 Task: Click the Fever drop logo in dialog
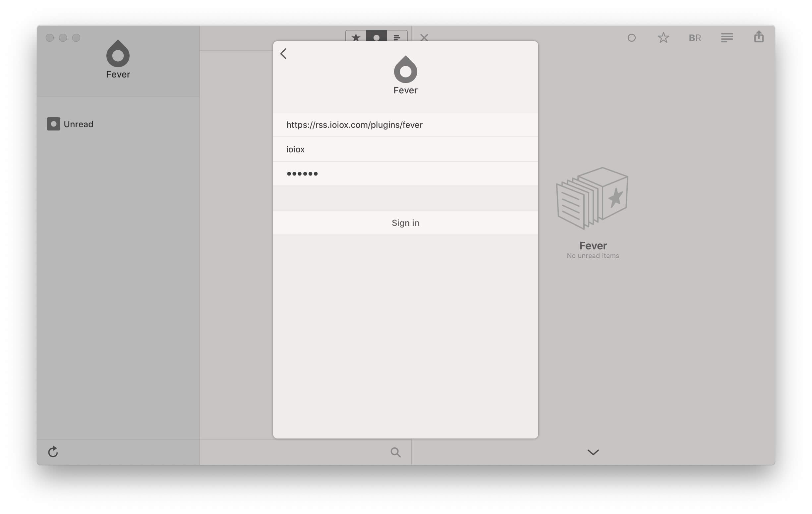pos(405,69)
